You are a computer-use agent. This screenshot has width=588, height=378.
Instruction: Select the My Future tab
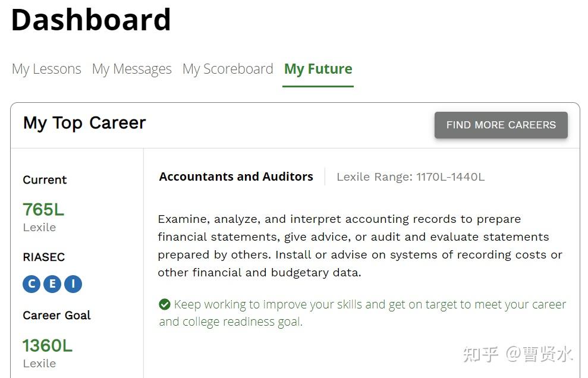pos(318,69)
